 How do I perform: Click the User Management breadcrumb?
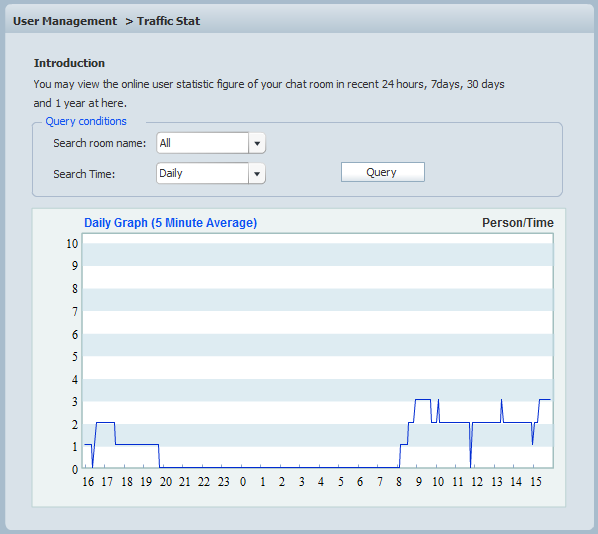(x=65, y=21)
